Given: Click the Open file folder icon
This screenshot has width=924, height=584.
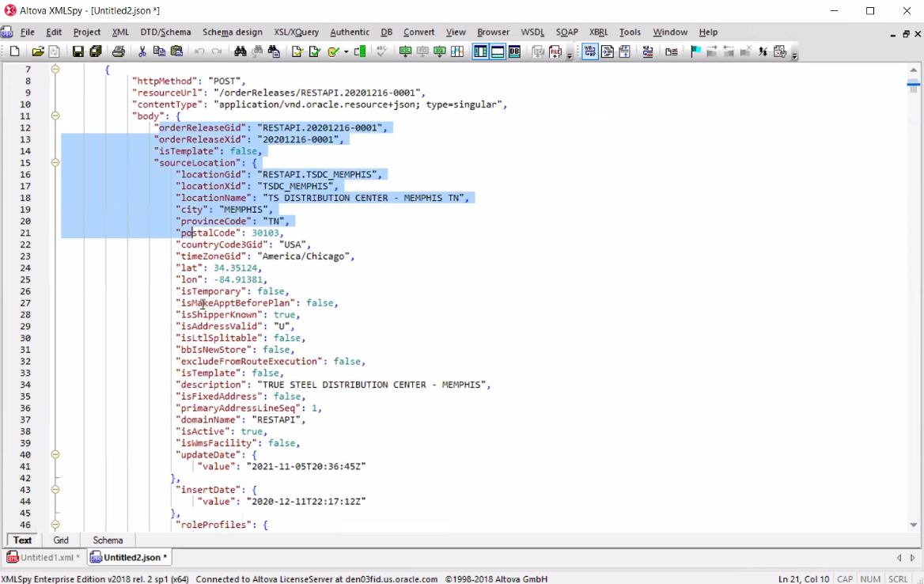Looking at the screenshot, I should coord(37,52).
